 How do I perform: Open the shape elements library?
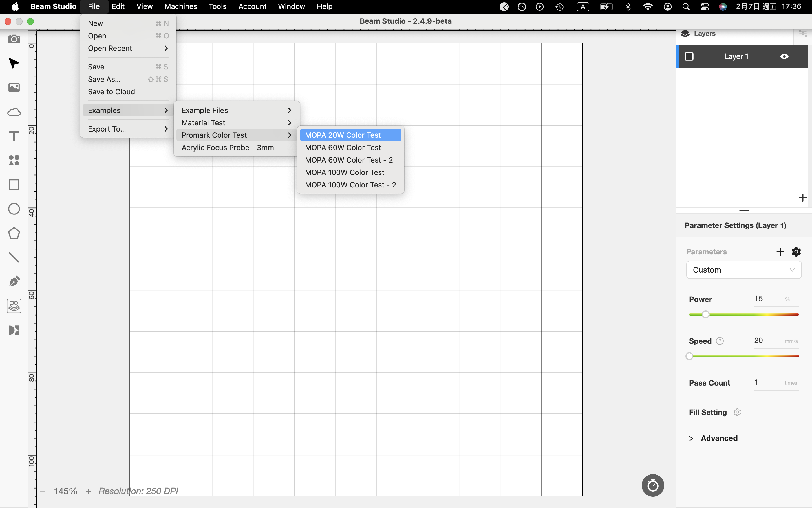(x=14, y=160)
